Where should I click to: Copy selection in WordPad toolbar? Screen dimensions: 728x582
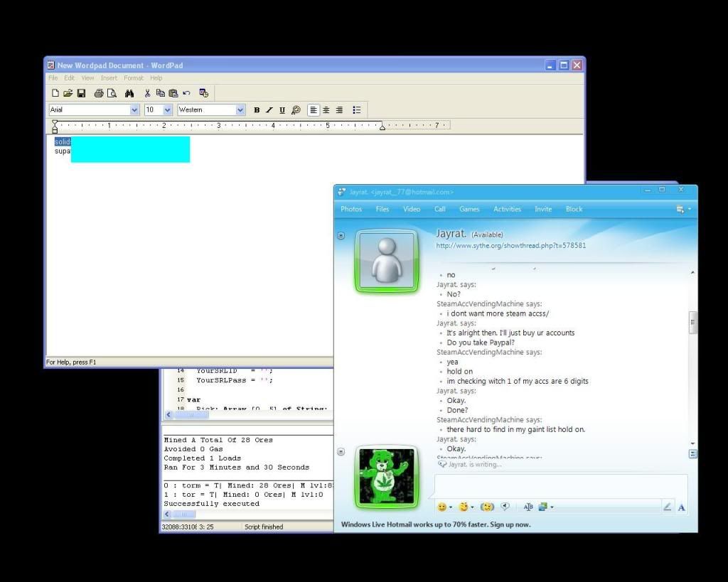pos(160,93)
